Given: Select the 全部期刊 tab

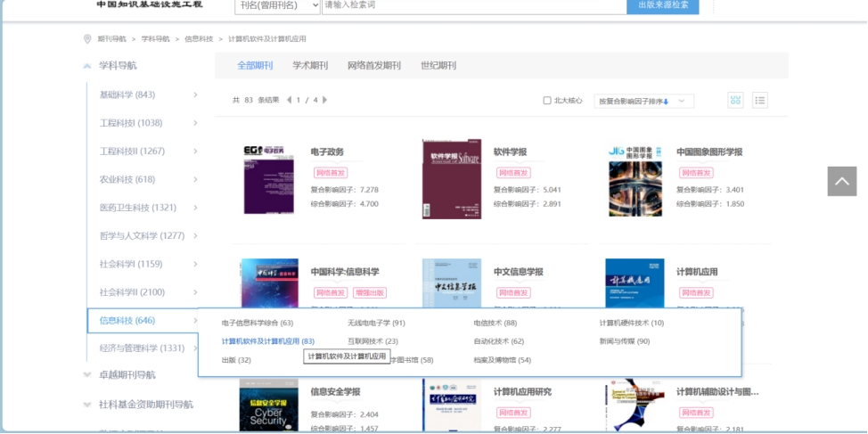Looking at the screenshot, I should pos(255,65).
